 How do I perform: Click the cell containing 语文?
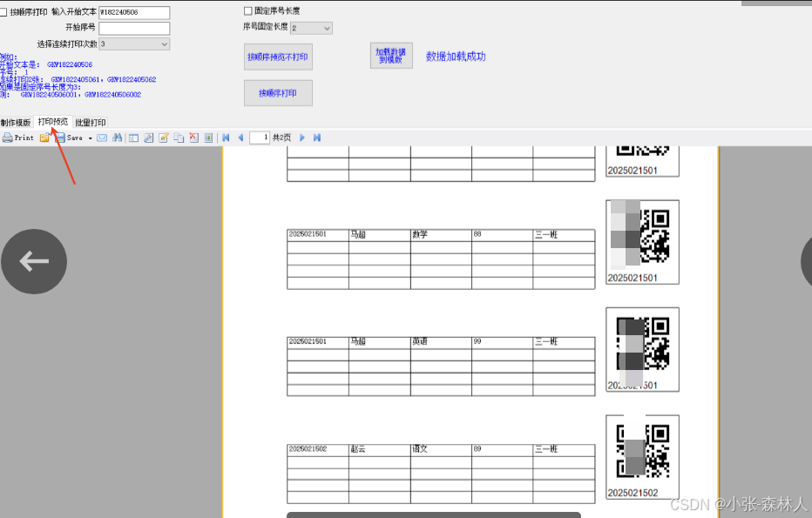point(441,450)
